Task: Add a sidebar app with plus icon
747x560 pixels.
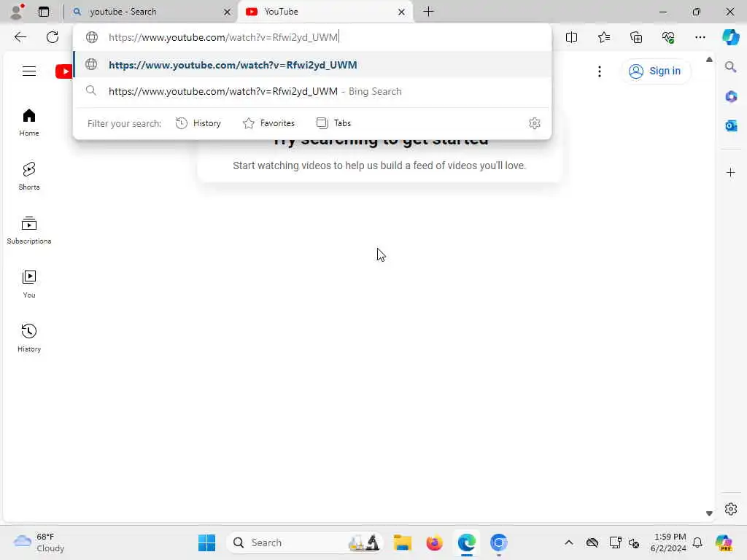Action: [x=730, y=172]
